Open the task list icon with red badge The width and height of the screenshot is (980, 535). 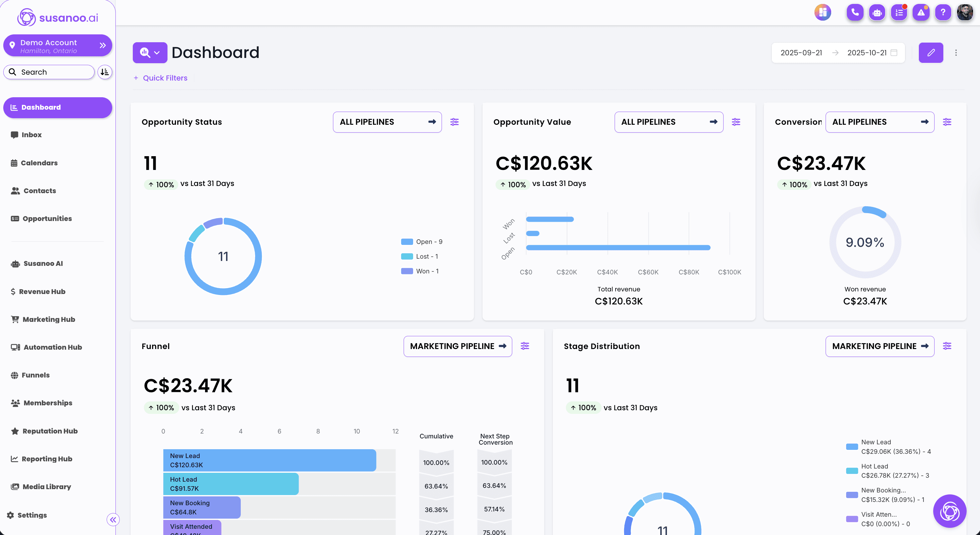click(x=899, y=12)
